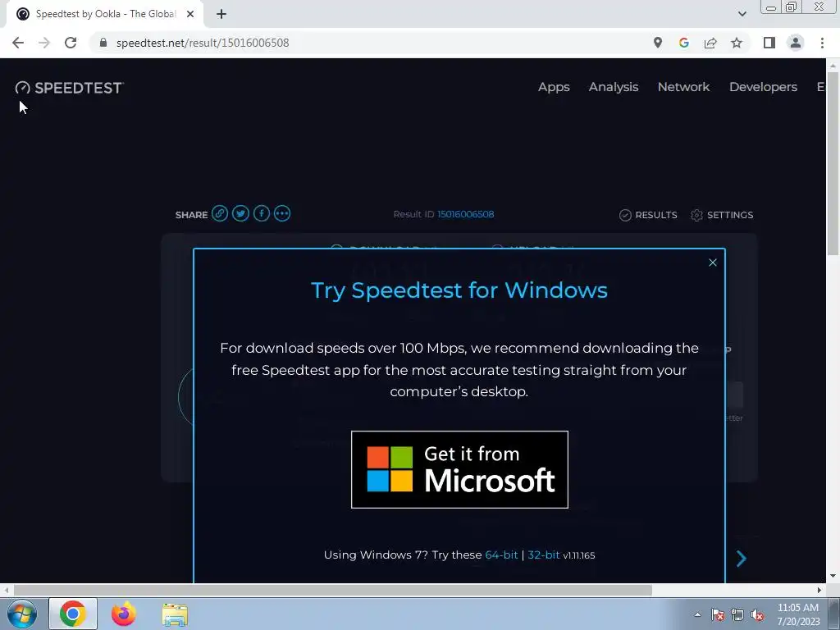
Task: Open Chrome from the taskbar
Action: coord(73,614)
